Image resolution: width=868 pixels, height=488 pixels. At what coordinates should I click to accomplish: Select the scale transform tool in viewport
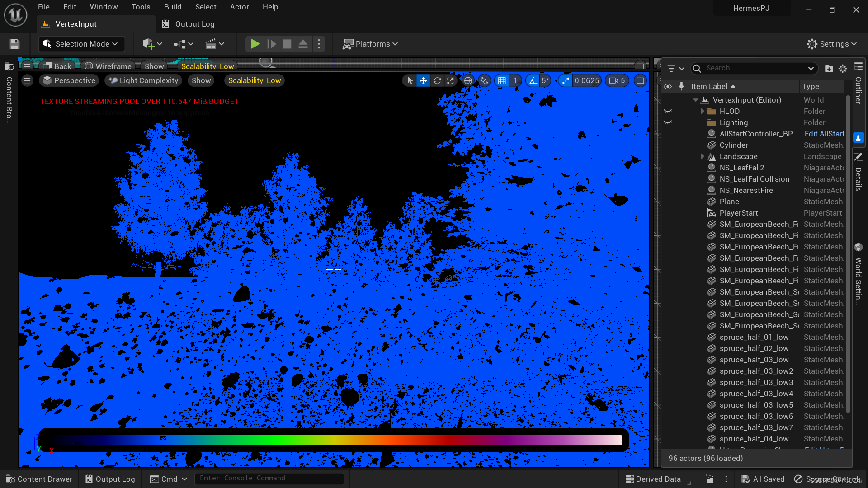450,80
